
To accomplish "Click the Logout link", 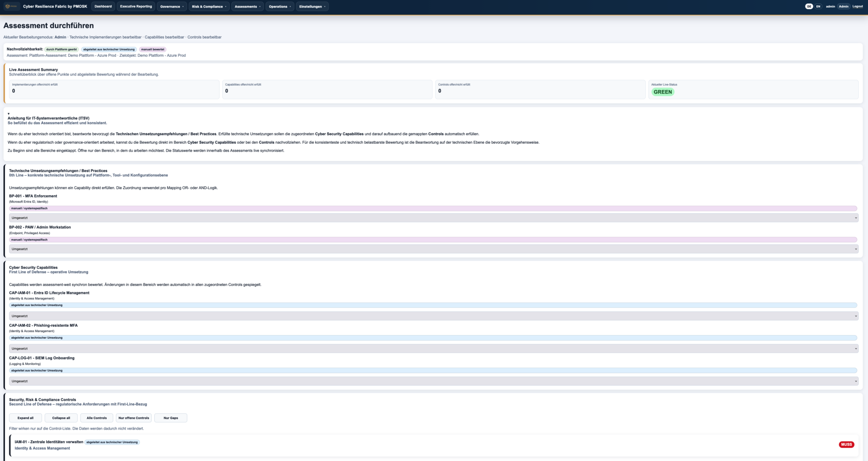I will [x=857, y=6].
